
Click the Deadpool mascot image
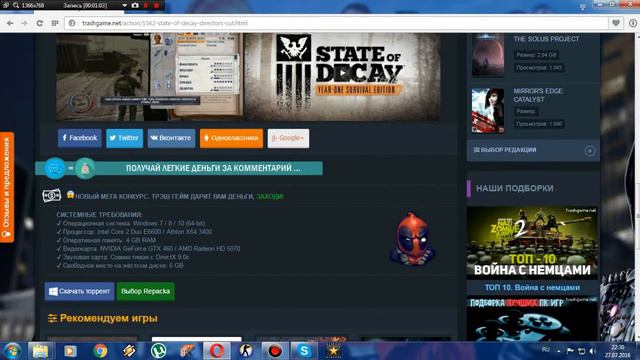click(x=412, y=238)
